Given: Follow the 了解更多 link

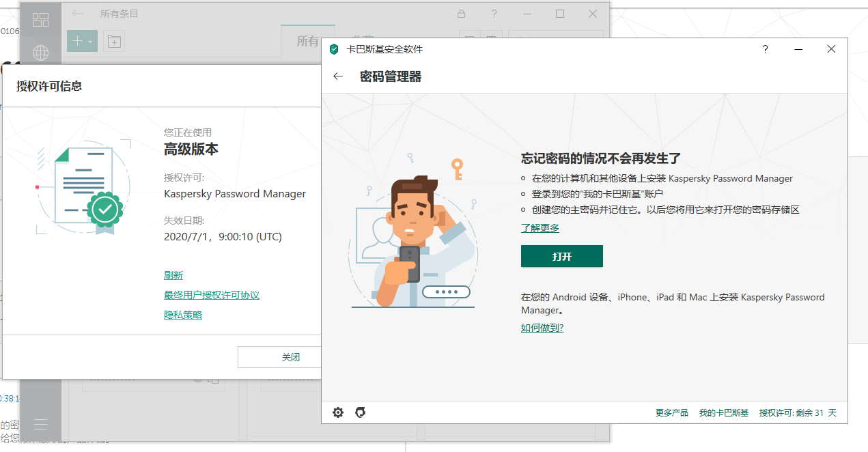Looking at the screenshot, I should coord(540,228).
